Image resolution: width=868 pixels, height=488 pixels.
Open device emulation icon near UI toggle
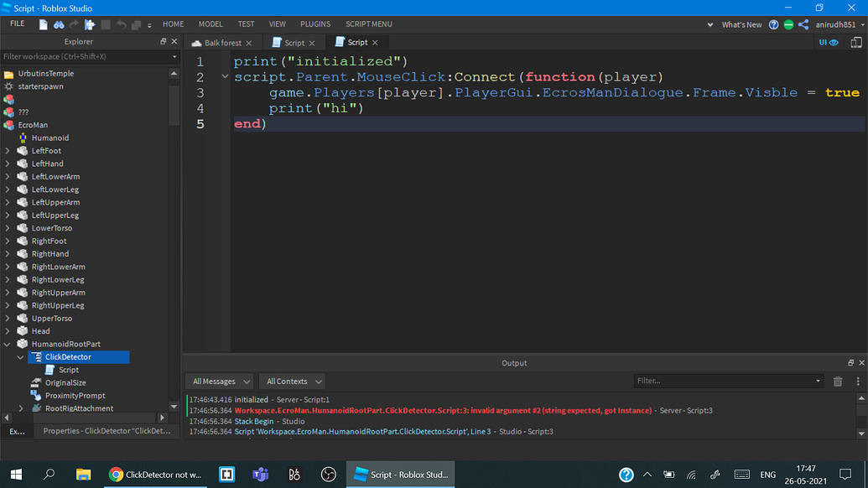[x=855, y=41]
